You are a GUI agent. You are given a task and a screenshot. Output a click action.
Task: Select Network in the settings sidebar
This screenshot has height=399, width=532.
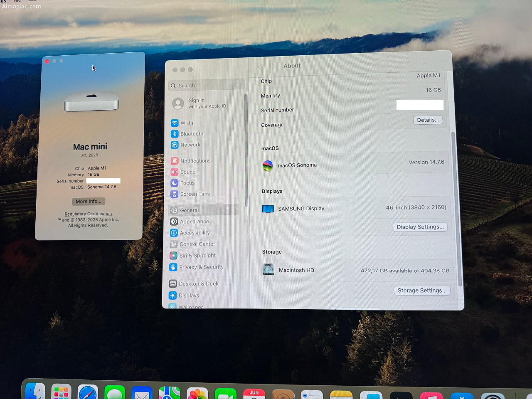pos(185,145)
